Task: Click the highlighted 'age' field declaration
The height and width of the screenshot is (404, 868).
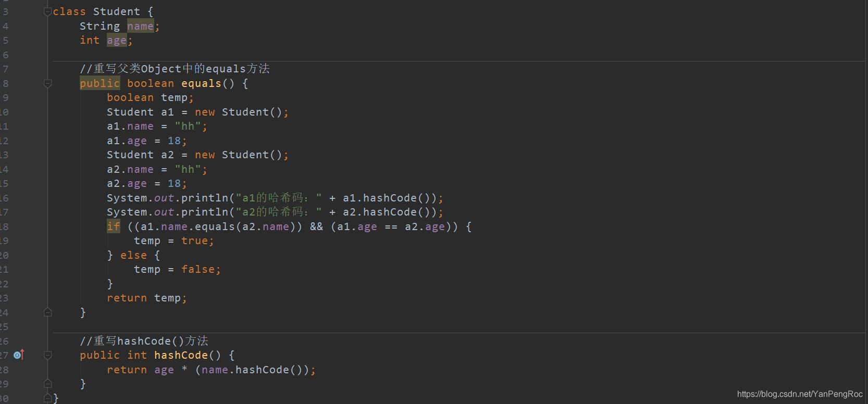Action: (117, 40)
